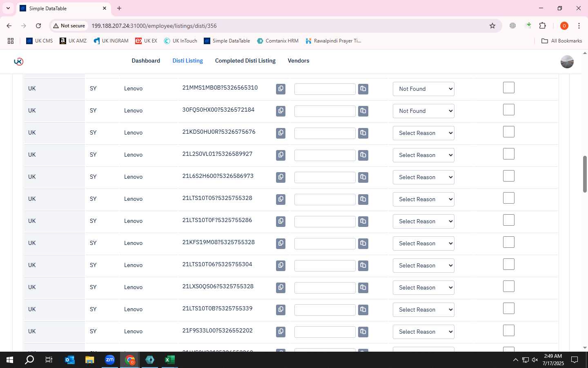This screenshot has width=588, height=368.
Task: Open the Vendors nav item
Action: [x=298, y=61]
